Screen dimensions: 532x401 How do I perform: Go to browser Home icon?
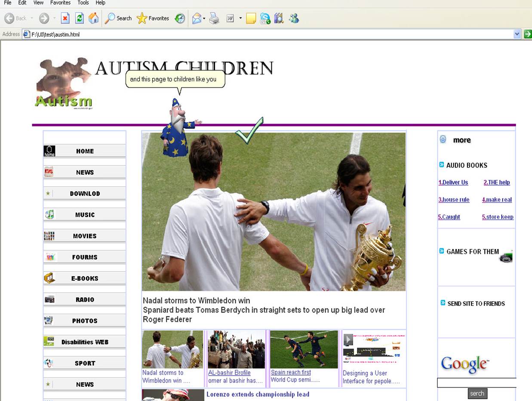(93, 18)
